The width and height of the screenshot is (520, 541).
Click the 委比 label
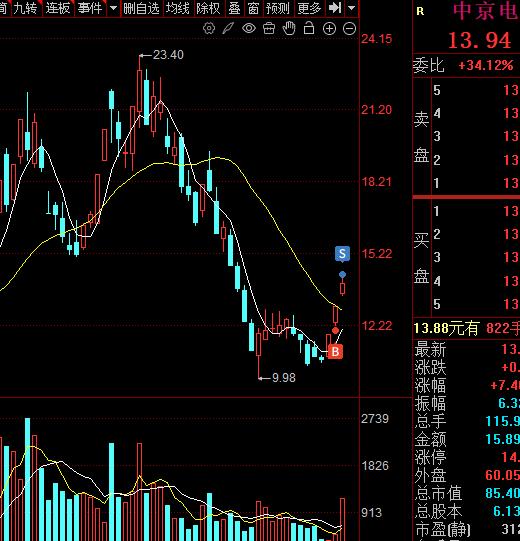[429, 65]
